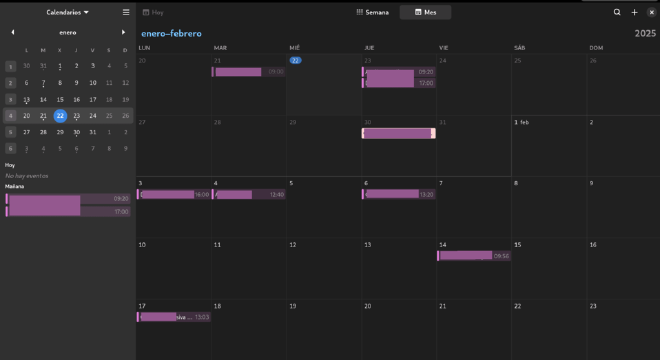Open the search magnifier icon
The image size is (660, 360).
coord(617,12)
